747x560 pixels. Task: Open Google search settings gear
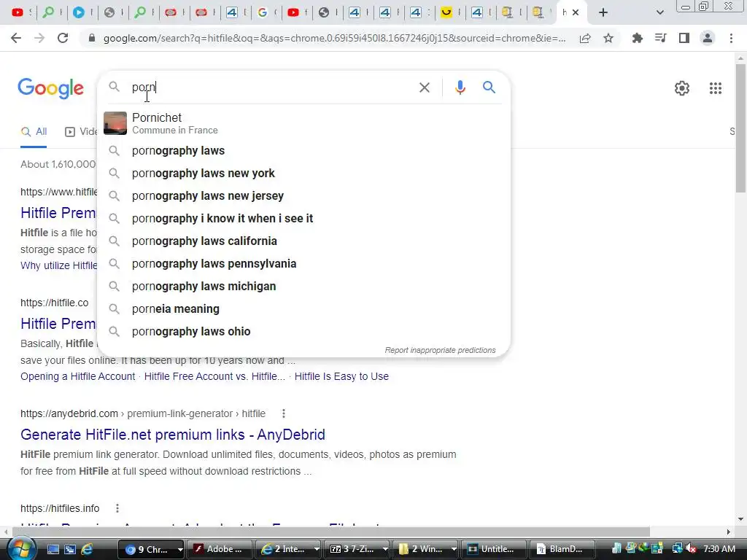tap(682, 88)
